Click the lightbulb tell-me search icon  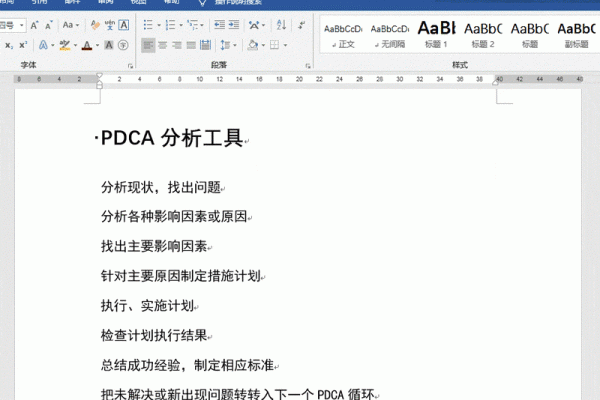(202, 3)
